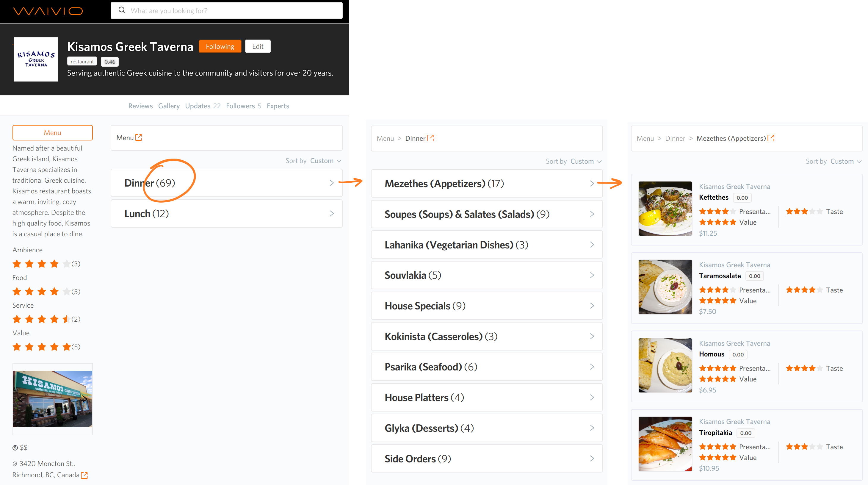Open the Keftethes dish photo
The height and width of the screenshot is (485, 868).
(x=665, y=208)
